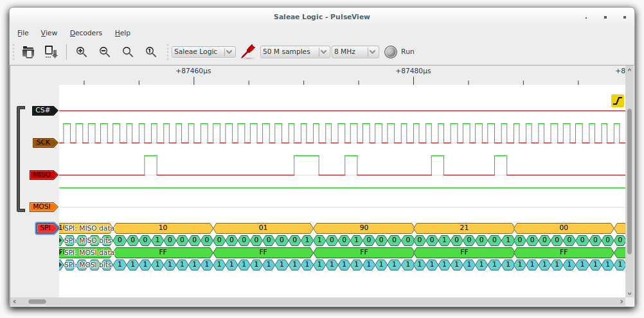Screen dimensions: 644x318
Task: Click the red MISO channel label
Action: tap(42, 175)
